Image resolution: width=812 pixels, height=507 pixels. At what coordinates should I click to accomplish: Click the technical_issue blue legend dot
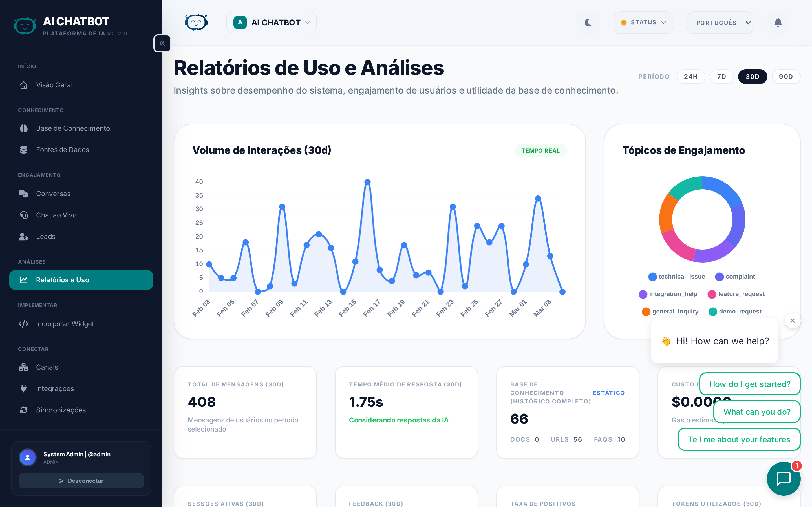click(652, 276)
